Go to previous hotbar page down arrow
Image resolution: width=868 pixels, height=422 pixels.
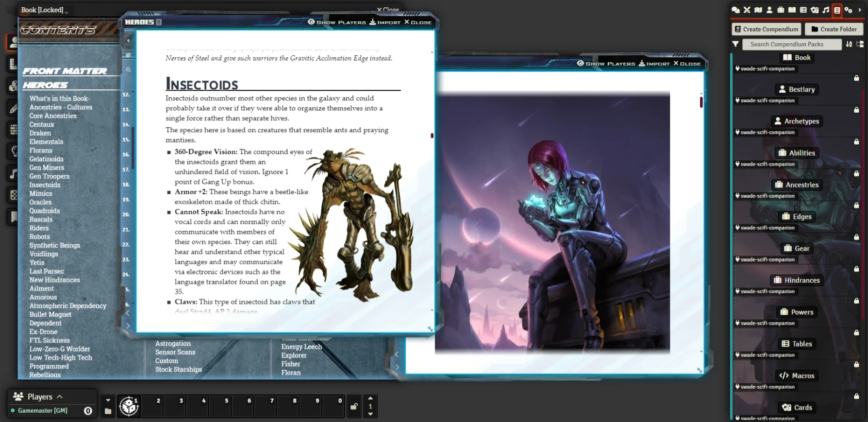pos(370,414)
